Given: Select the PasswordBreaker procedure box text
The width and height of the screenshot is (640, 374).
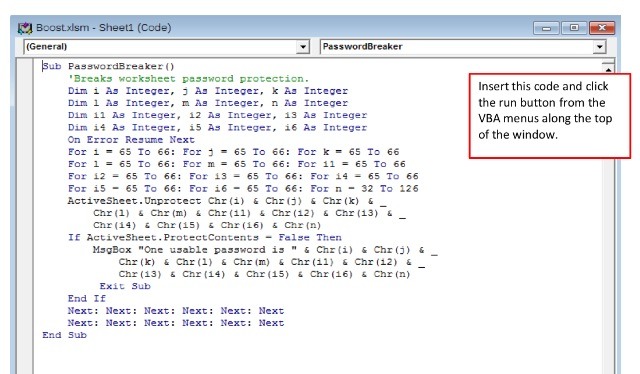Looking at the screenshot, I should coord(362,47).
